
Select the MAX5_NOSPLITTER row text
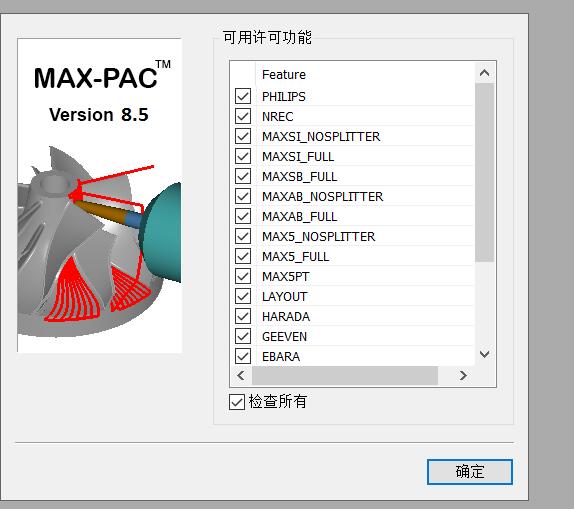click(318, 237)
